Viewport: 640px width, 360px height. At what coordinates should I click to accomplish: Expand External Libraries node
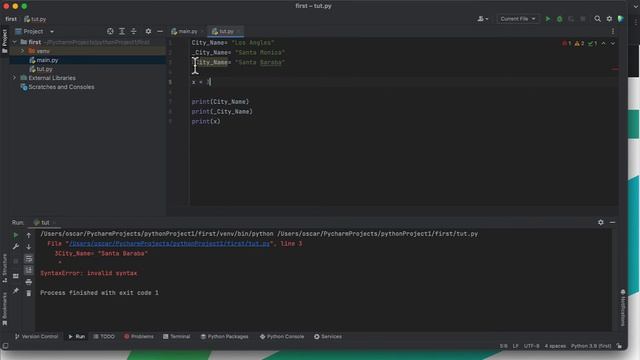coord(15,78)
